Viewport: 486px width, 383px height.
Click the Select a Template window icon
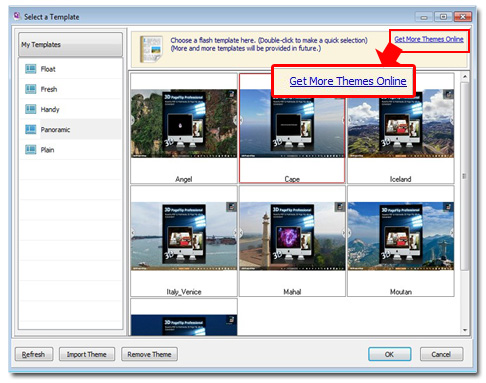[17, 16]
